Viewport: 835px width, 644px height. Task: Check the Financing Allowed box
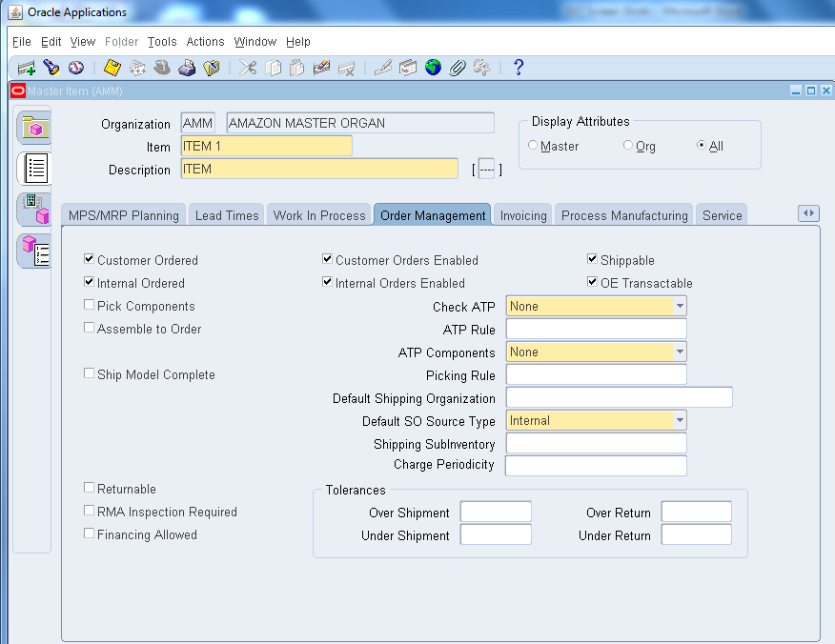click(x=89, y=533)
